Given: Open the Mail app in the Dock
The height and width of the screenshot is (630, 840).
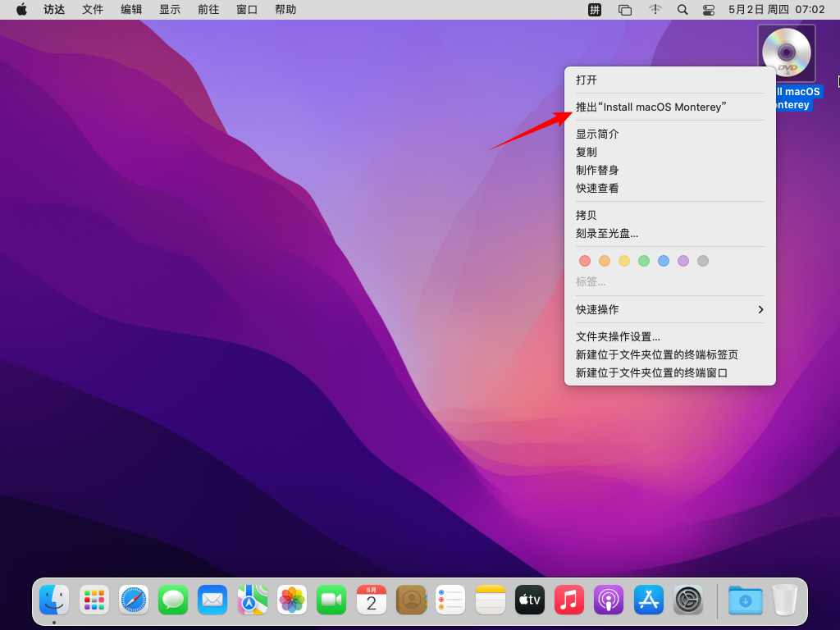Looking at the screenshot, I should (212, 600).
